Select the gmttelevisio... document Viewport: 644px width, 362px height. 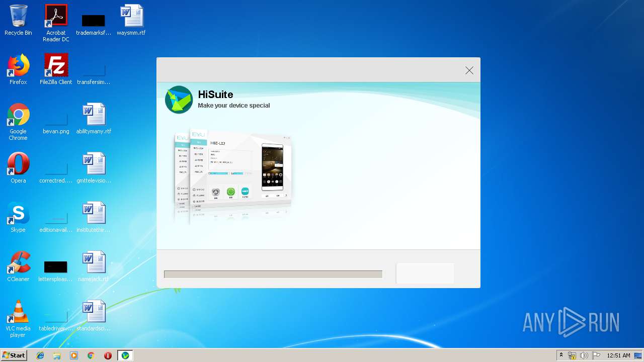94,168
